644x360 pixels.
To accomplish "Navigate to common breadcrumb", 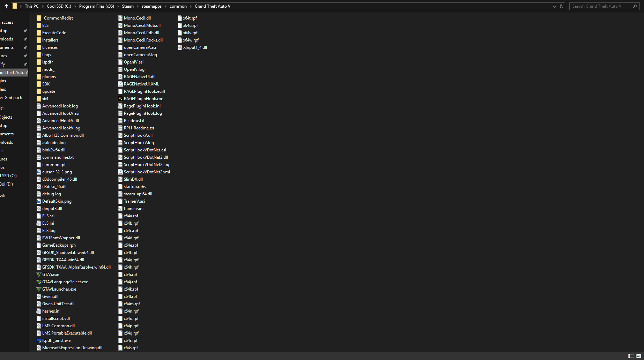I will tap(178, 6).
